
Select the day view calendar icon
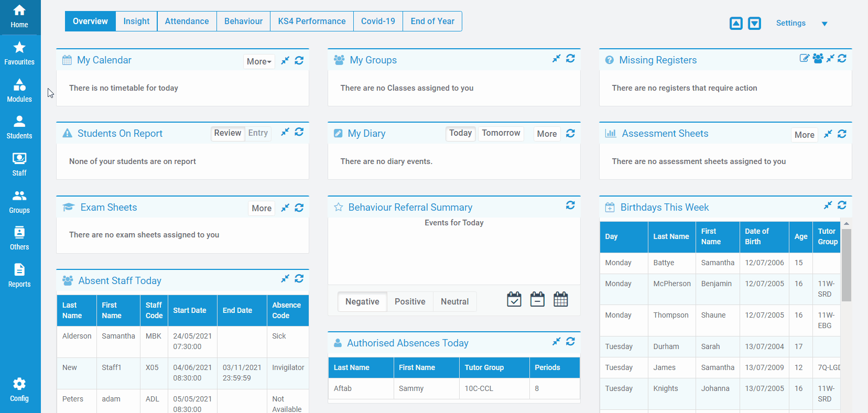pyautogui.click(x=514, y=299)
